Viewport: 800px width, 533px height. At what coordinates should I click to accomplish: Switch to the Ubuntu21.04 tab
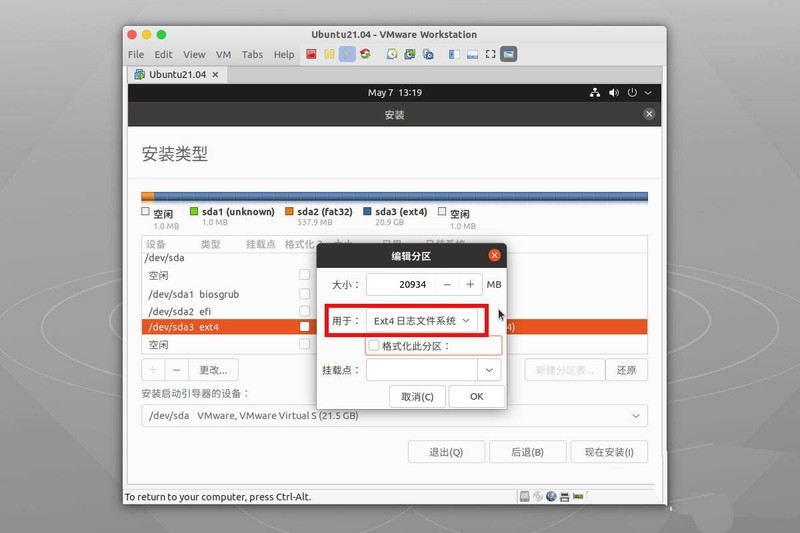(176, 74)
